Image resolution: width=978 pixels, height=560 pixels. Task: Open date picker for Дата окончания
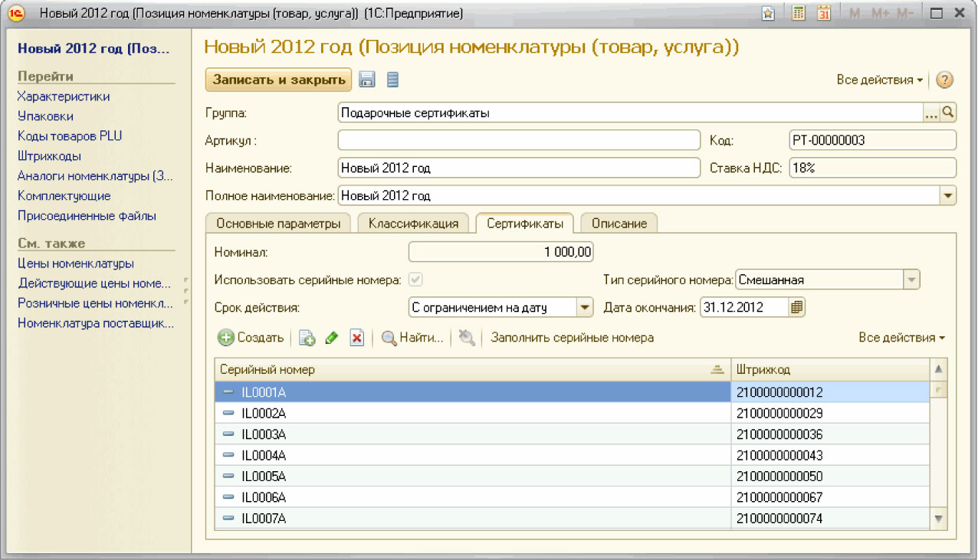(x=797, y=307)
